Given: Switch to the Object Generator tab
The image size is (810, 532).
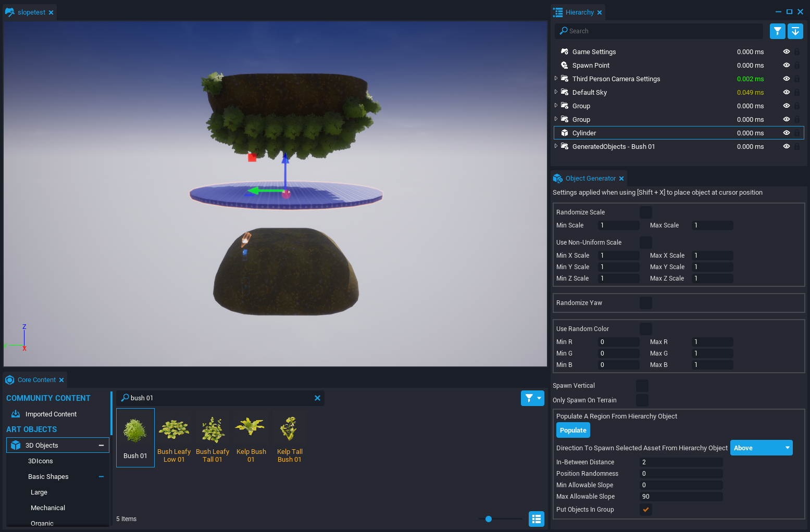Looking at the screenshot, I should [x=590, y=179].
